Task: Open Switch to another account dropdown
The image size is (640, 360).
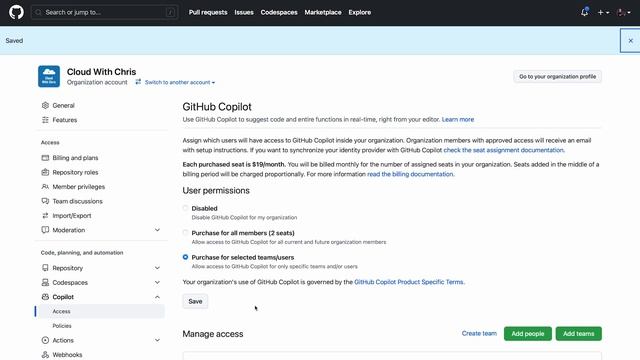Action: pos(180,82)
